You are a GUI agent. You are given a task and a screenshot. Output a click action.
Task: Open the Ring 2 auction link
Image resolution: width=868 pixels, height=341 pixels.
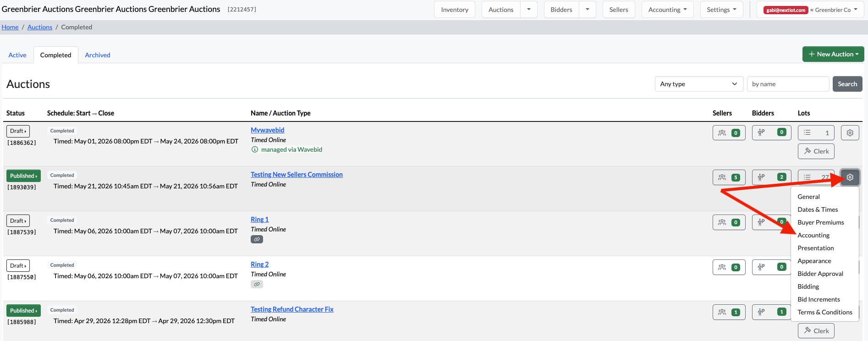[x=259, y=264]
